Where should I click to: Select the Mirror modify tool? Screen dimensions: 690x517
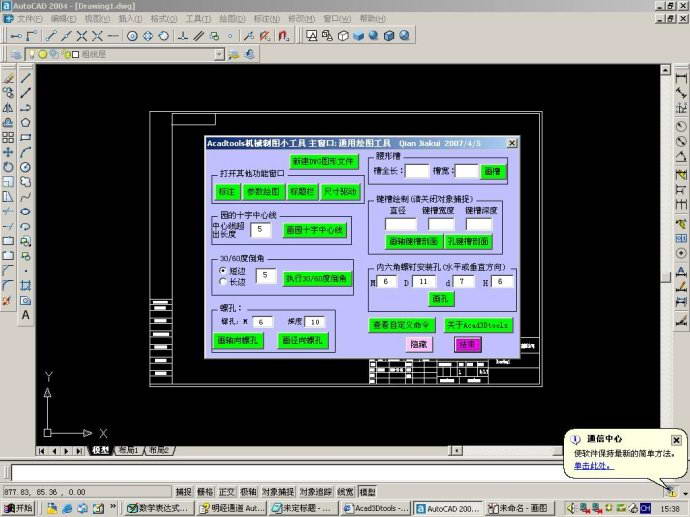pos(8,108)
